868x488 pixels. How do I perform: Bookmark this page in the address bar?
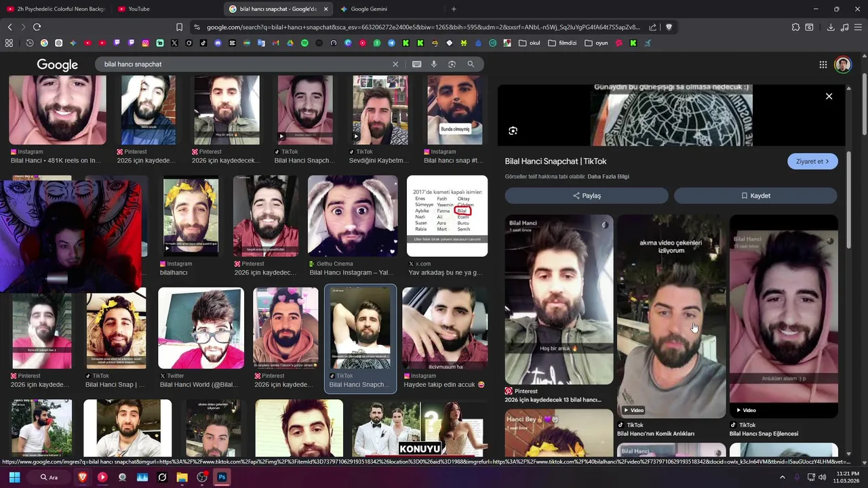tap(179, 27)
